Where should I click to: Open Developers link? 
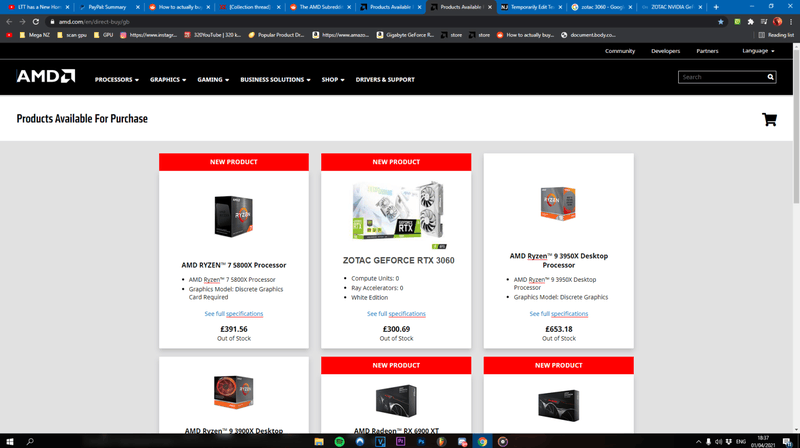click(665, 51)
